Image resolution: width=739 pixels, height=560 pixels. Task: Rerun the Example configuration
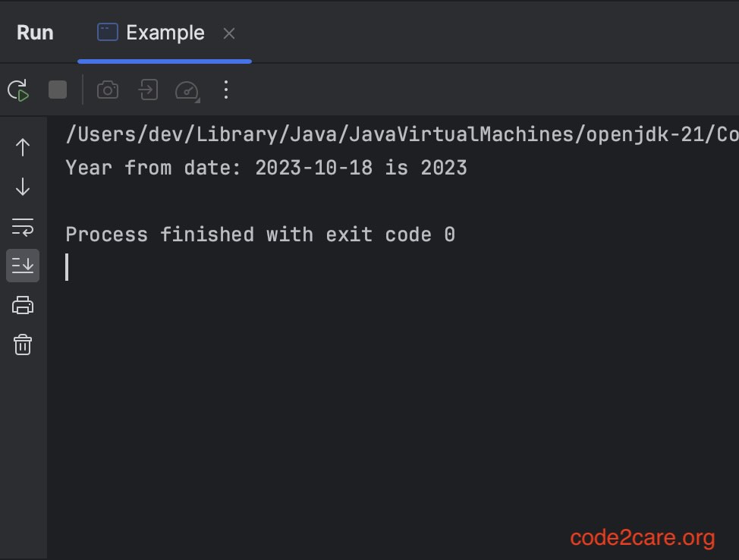pos(17,89)
